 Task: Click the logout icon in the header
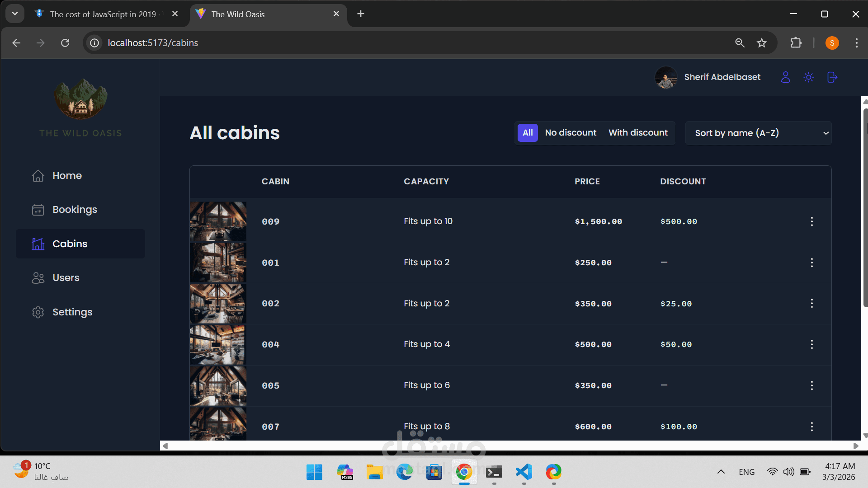[832, 77]
